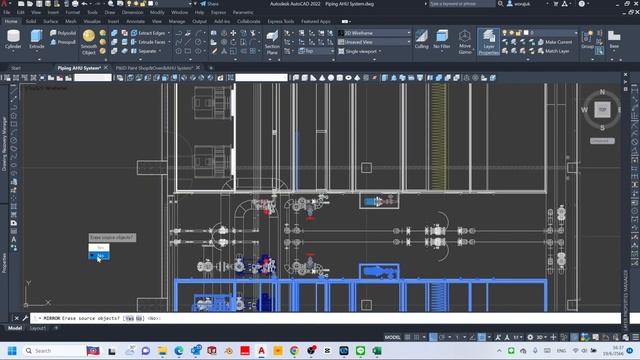The width and height of the screenshot is (640, 360).
Task: Activate the Presspull tool
Action: [63, 42]
